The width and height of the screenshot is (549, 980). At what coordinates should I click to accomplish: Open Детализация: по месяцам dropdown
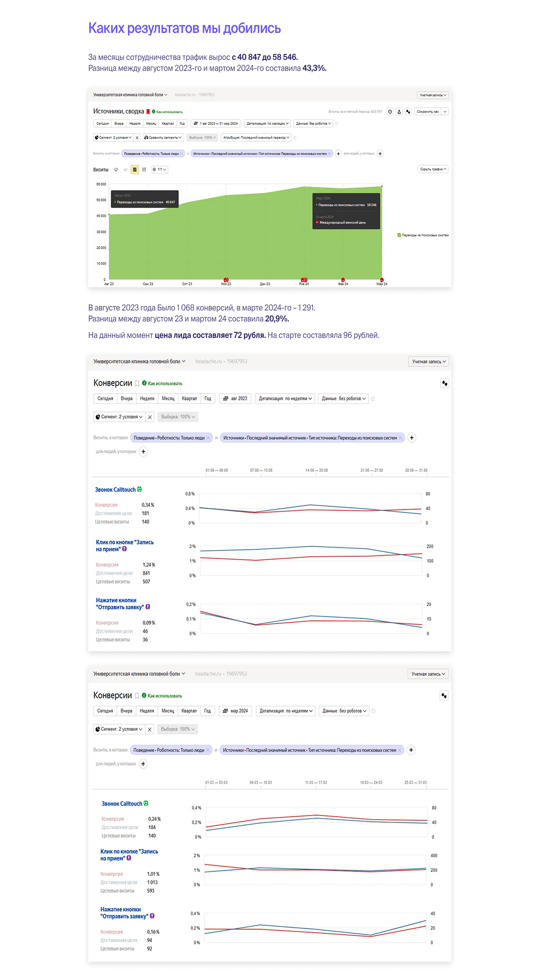(268, 123)
